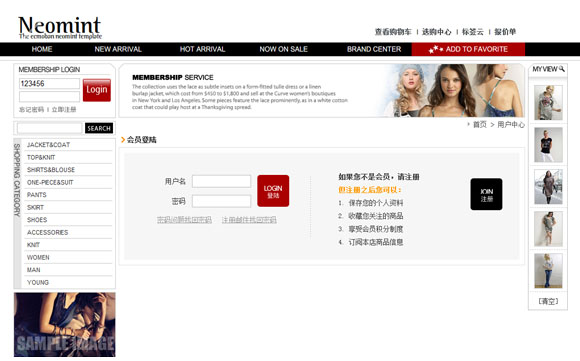The width and height of the screenshot is (580, 361).
Task: Click the search text field in sidebar
Action: coord(50,128)
